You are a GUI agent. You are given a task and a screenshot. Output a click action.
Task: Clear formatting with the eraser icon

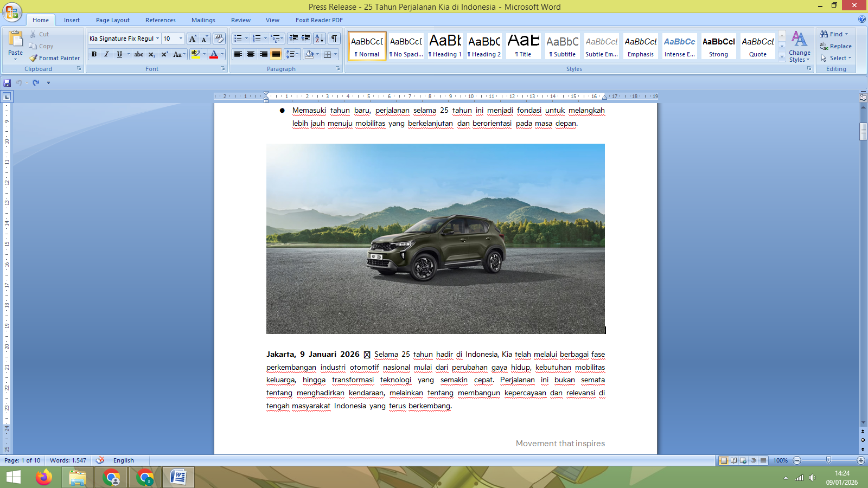pos(219,38)
